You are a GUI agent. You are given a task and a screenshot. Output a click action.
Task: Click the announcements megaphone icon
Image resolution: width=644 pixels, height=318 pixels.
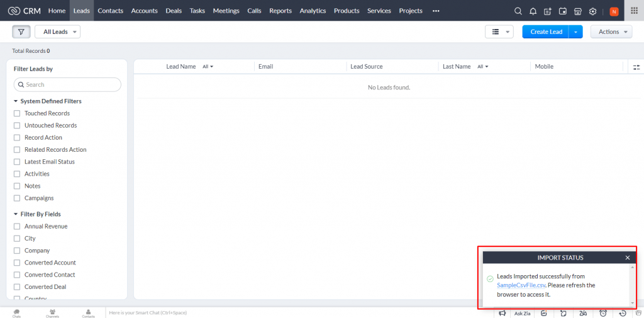click(x=502, y=314)
